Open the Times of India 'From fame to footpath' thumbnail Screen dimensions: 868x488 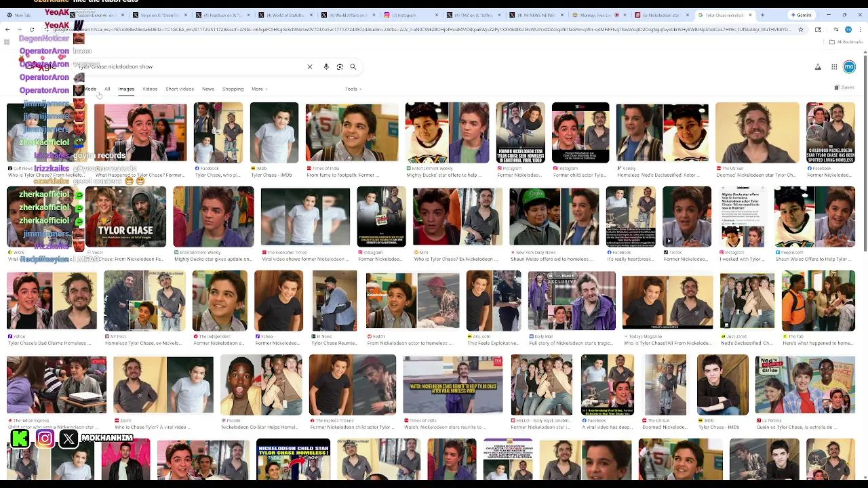tap(352, 133)
